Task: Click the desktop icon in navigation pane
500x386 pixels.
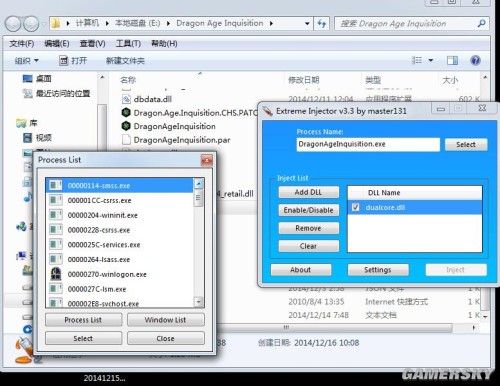Action: point(27,79)
